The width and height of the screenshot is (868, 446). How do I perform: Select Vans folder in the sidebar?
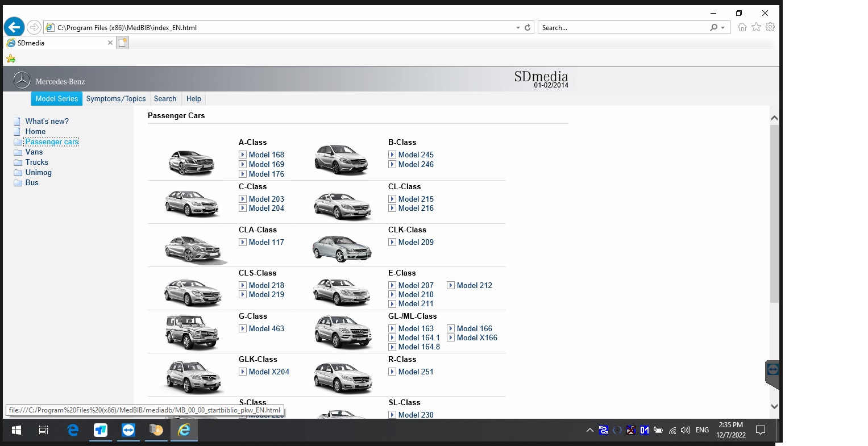click(x=34, y=152)
